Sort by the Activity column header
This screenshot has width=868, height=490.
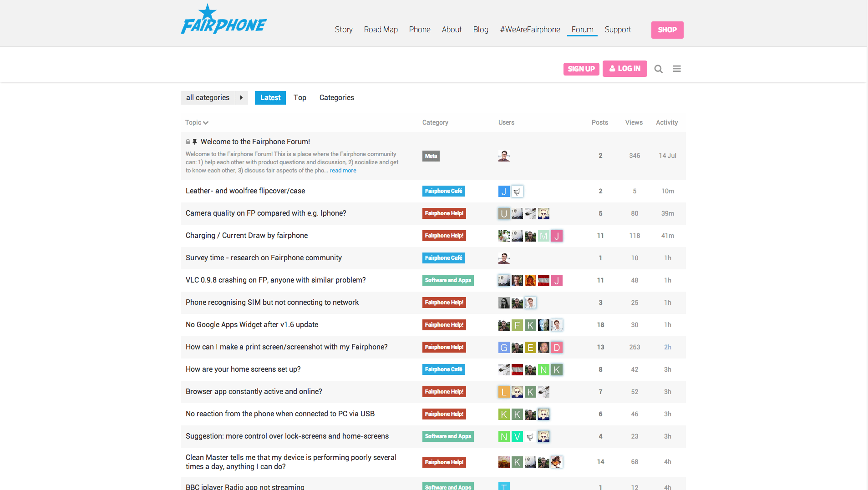[x=667, y=122]
